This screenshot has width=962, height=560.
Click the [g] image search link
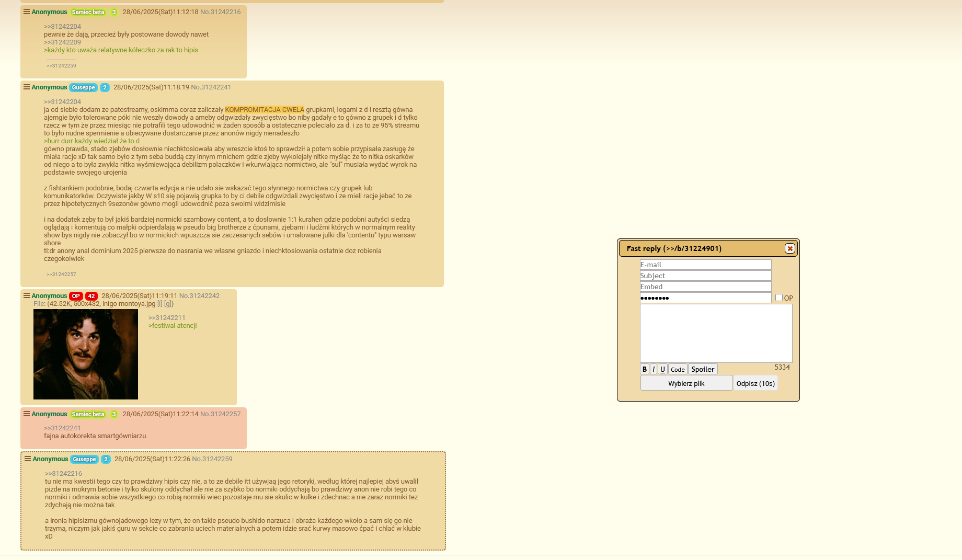coord(168,304)
